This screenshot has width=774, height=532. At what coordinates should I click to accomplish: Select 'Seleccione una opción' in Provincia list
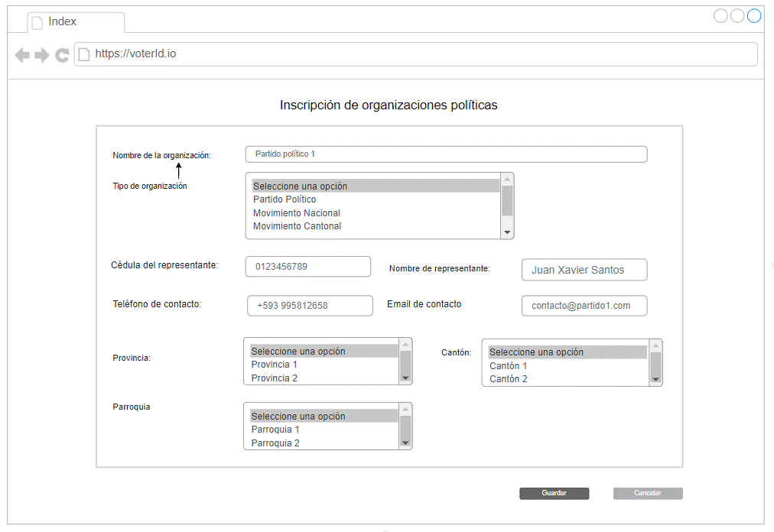tap(324, 351)
